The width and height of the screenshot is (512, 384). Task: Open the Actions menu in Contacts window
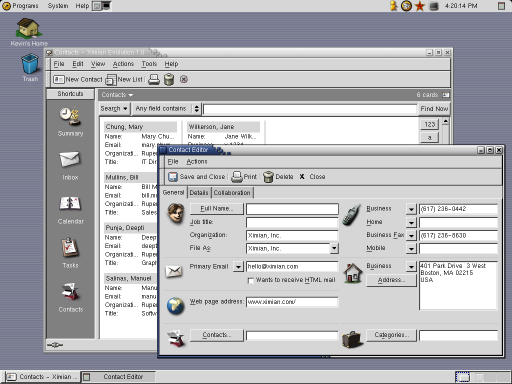pyautogui.click(x=123, y=64)
